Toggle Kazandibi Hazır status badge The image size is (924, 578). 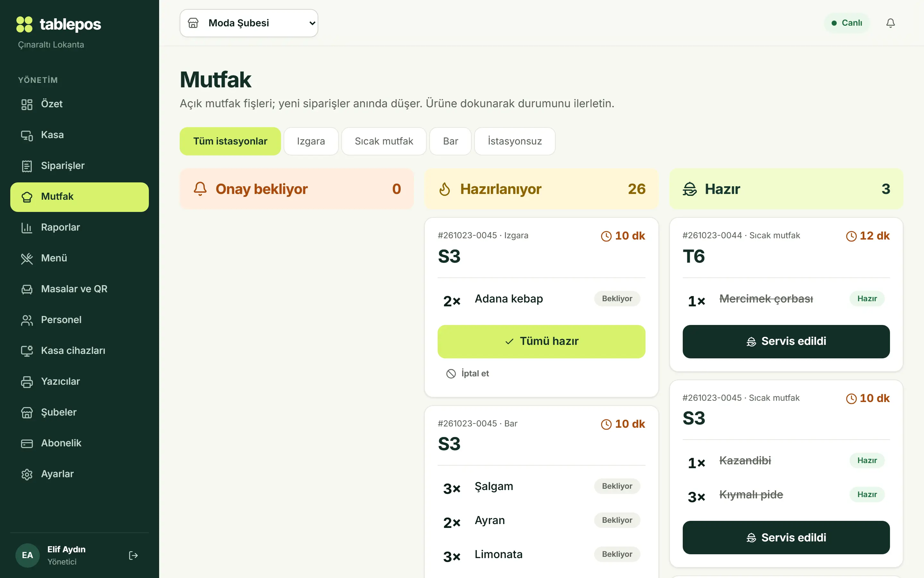[867, 461]
